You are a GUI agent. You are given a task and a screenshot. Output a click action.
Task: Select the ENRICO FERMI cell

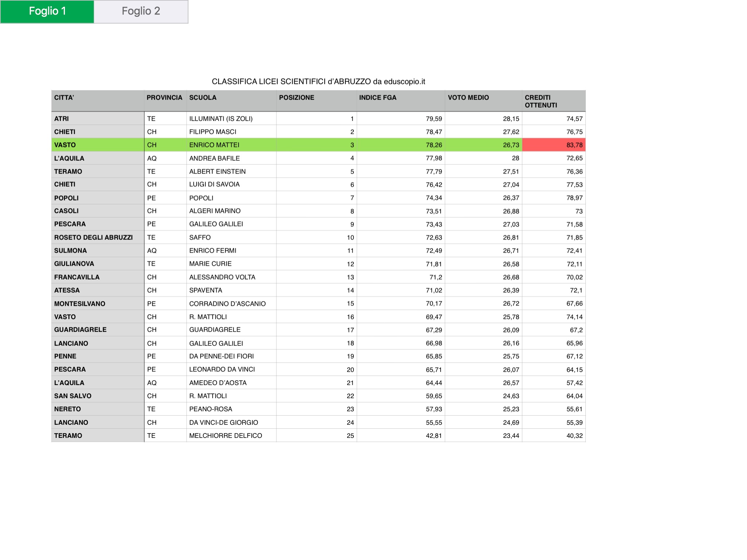(231, 250)
